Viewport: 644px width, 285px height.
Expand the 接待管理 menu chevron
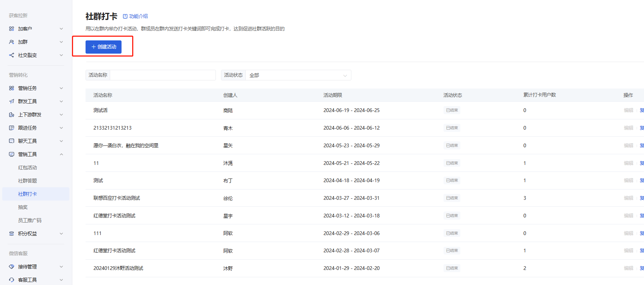tap(61, 267)
